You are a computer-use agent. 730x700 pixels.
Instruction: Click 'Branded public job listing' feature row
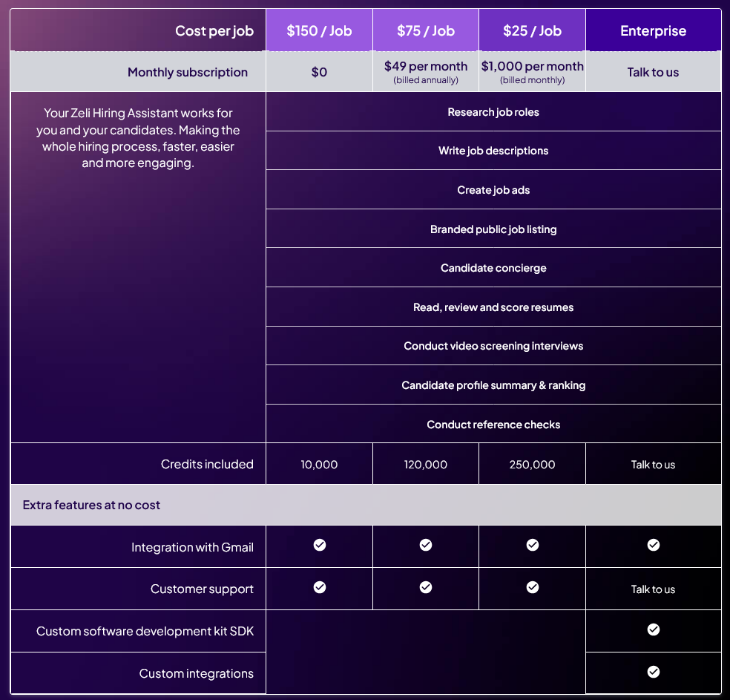(x=493, y=229)
